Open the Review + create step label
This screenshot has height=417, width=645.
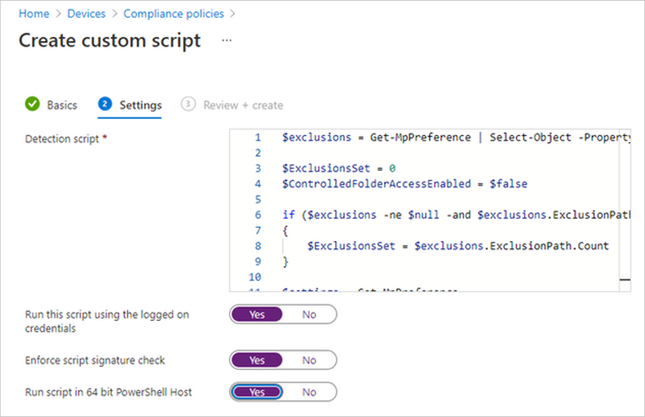tap(243, 105)
